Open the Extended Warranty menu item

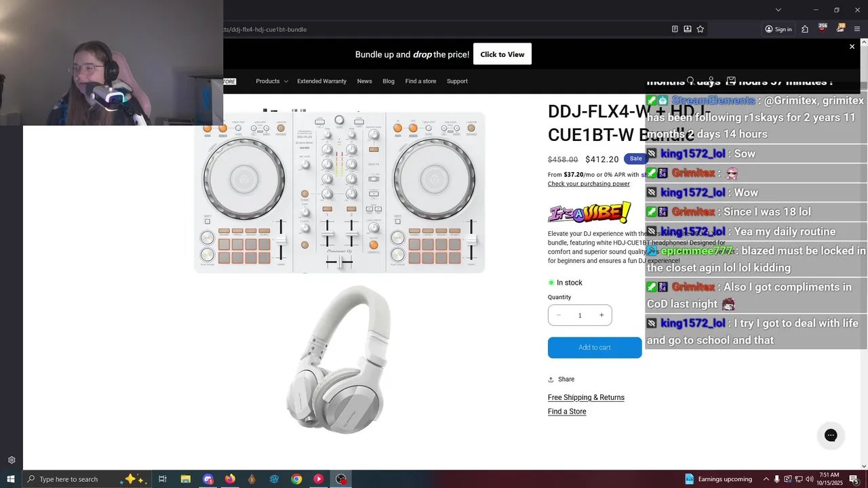click(321, 81)
